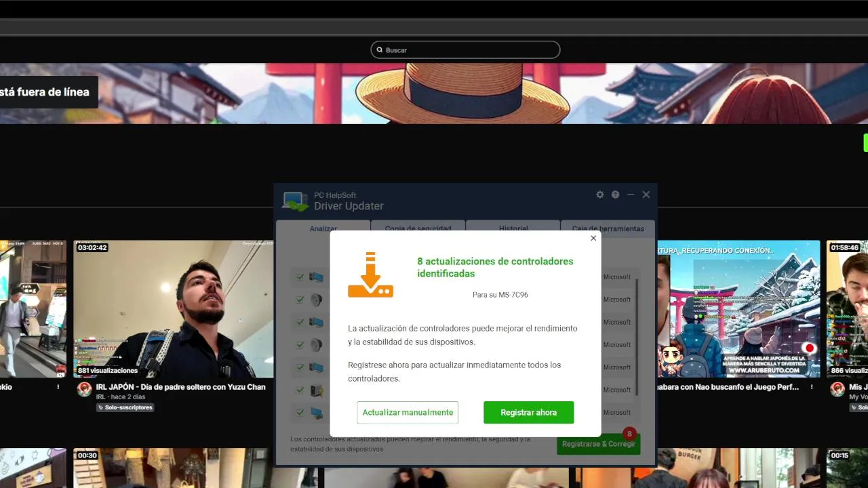Open the Copia de seguridad tab

coord(418,228)
